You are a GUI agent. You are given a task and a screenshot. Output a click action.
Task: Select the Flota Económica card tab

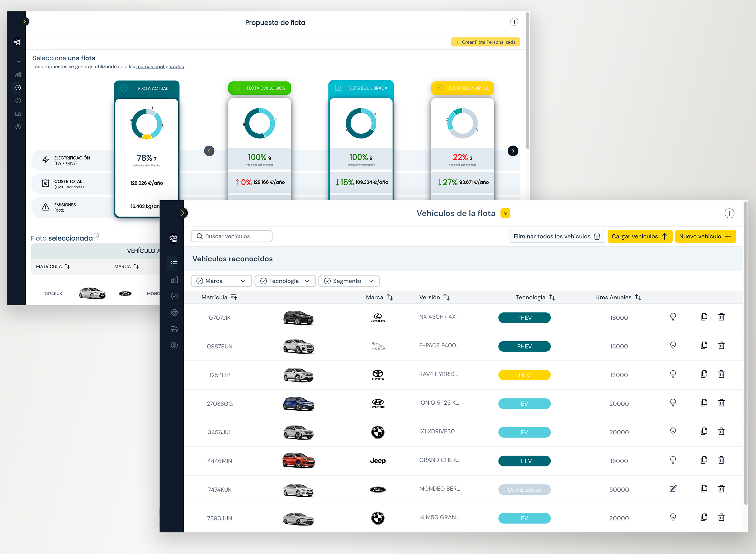coord(462,88)
